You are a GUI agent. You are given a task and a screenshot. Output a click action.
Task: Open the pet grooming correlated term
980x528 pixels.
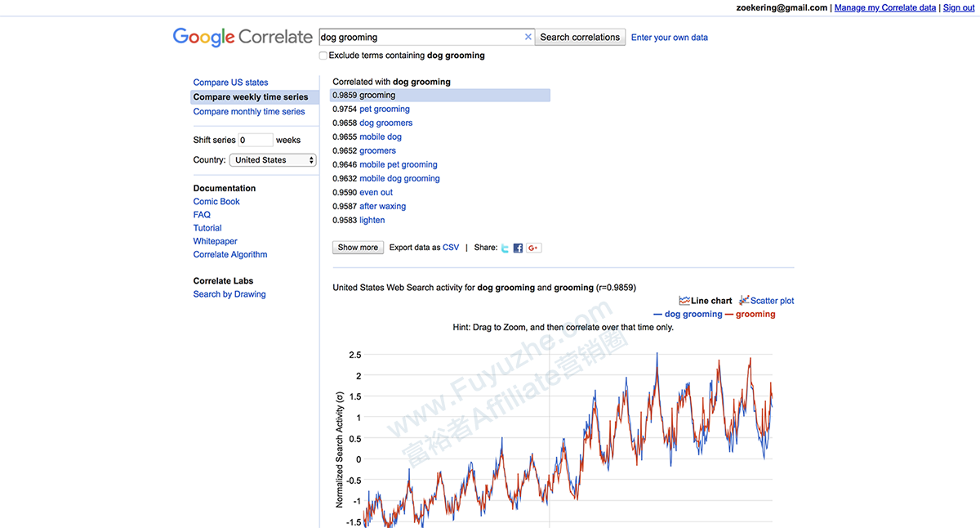click(385, 110)
